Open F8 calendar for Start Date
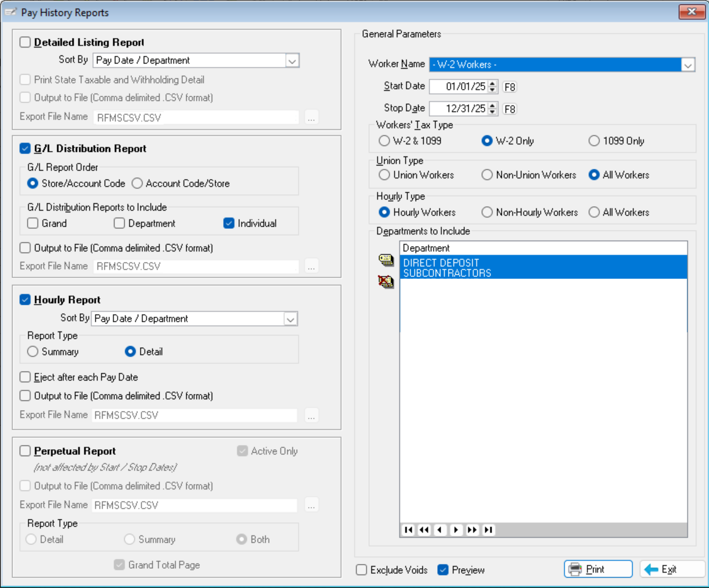The height and width of the screenshot is (588, 709). pos(510,87)
